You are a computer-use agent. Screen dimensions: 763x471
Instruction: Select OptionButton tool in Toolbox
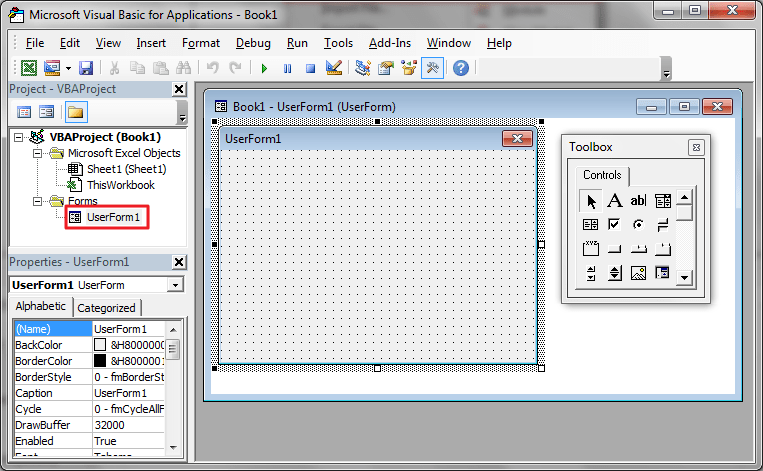638,224
